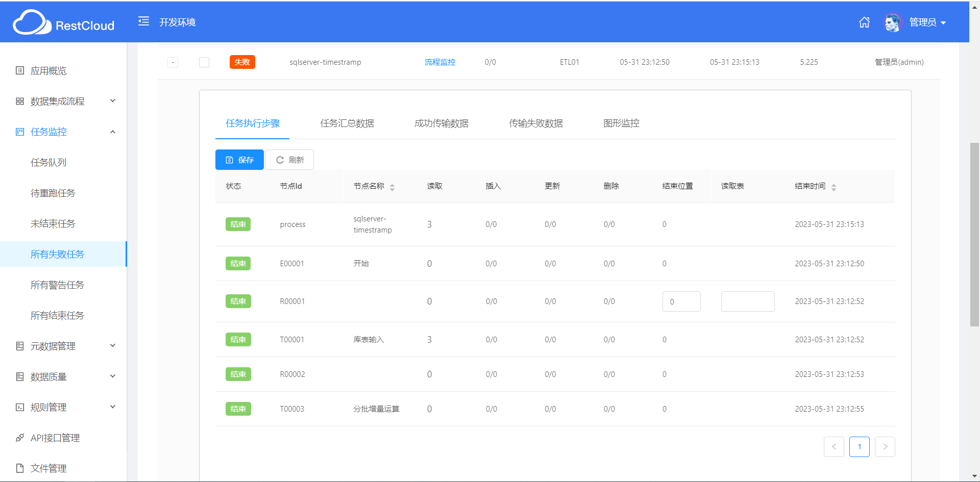Switch to 传输失败数据 tab
This screenshot has width=980, height=482.
click(x=536, y=123)
